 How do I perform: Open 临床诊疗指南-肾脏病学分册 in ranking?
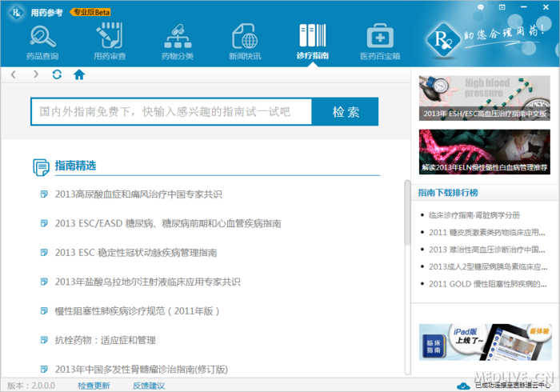coord(474,215)
